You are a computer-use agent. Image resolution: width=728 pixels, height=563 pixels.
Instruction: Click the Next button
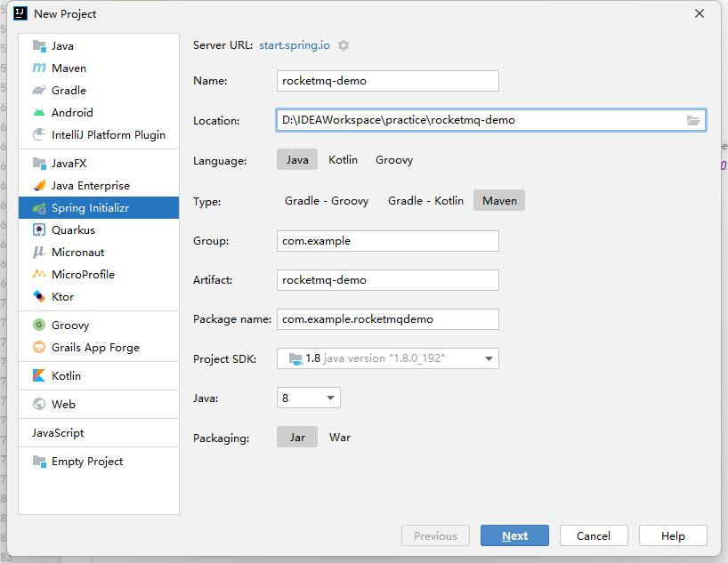(515, 535)
